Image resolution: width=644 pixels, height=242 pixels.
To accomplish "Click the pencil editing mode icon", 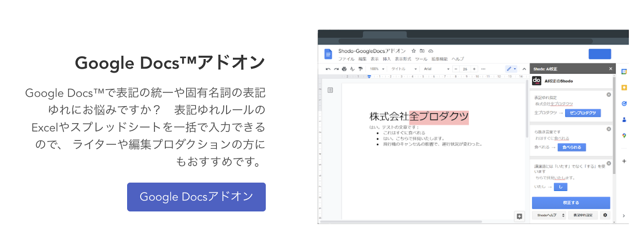I will pyautogui.click(x=509, y=69).
